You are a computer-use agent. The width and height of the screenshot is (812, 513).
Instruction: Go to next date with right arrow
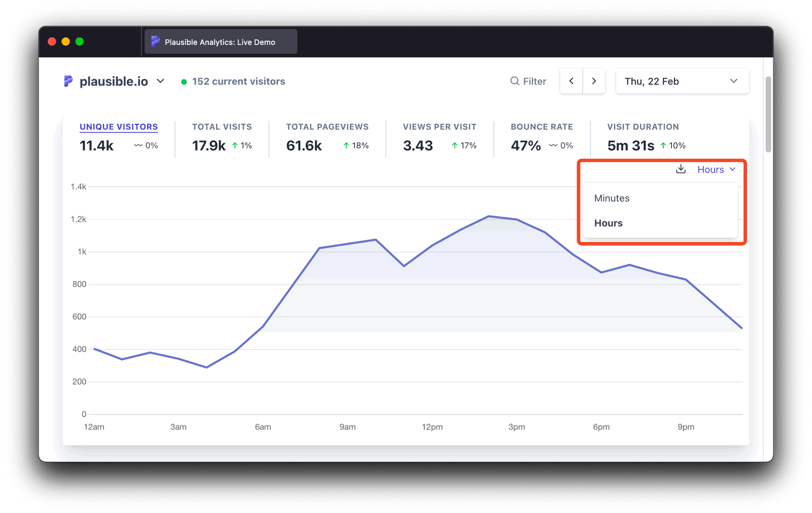[594, 81]
